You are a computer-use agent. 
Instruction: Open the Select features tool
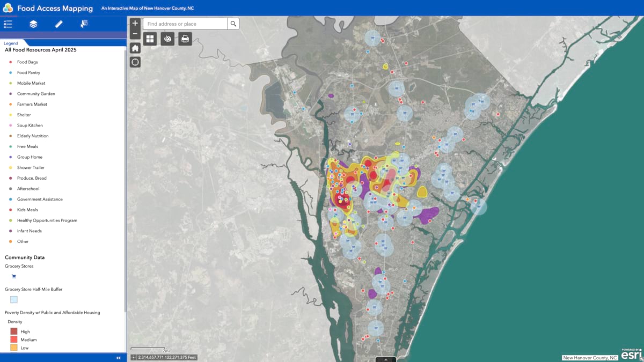pos(84,24)
